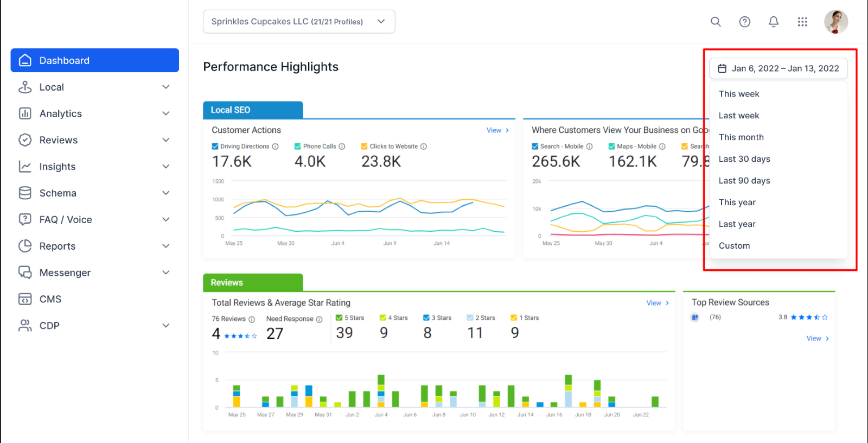The height and width of the screenshot is (443, 868).
Task: Click the CMS code window icon
Action: coord(25,299)
